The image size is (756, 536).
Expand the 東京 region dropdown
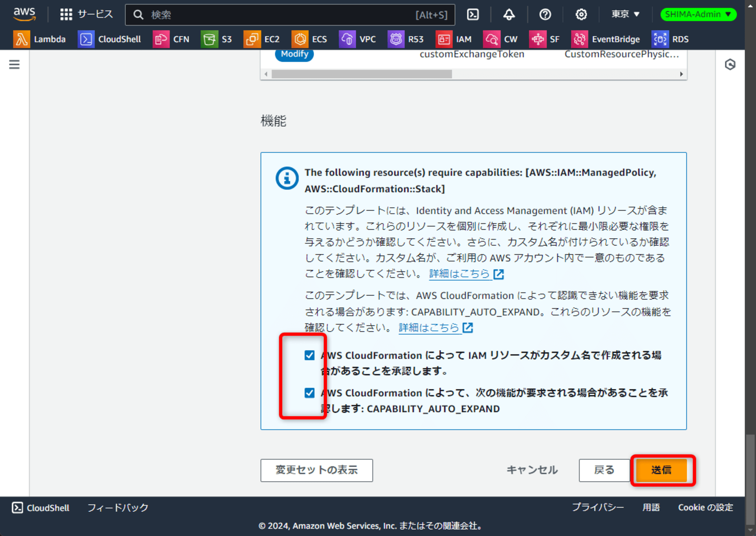click(626, 14)
